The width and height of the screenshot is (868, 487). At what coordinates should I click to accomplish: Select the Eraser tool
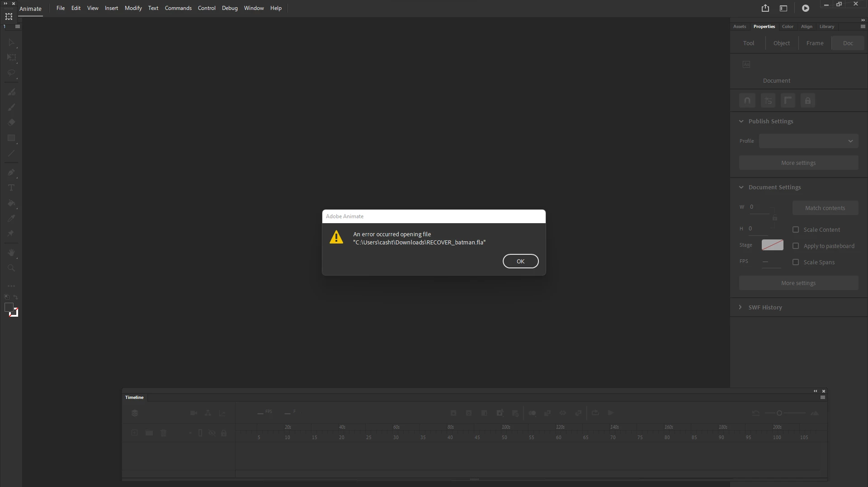tap(11, 122)
